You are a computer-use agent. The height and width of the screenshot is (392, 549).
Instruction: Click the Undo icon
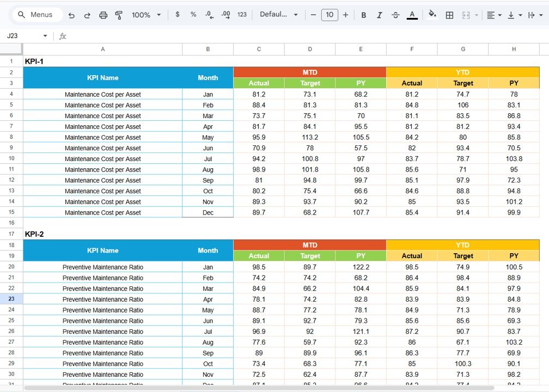click(71, 15)
